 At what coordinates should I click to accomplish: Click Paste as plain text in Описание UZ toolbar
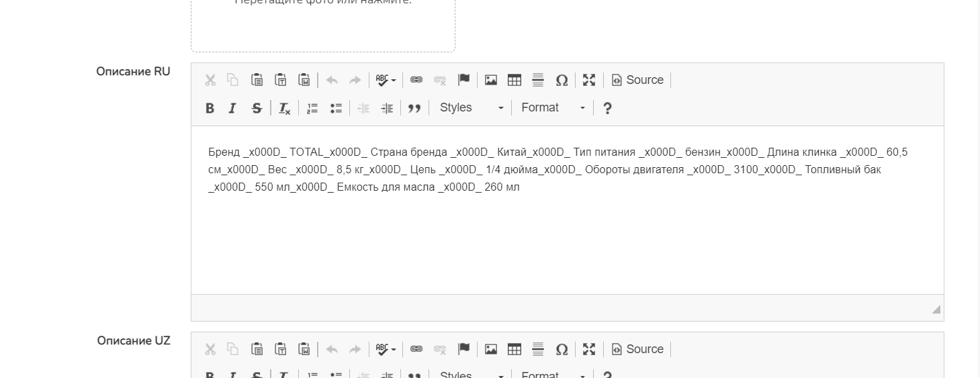coord(280,350)
